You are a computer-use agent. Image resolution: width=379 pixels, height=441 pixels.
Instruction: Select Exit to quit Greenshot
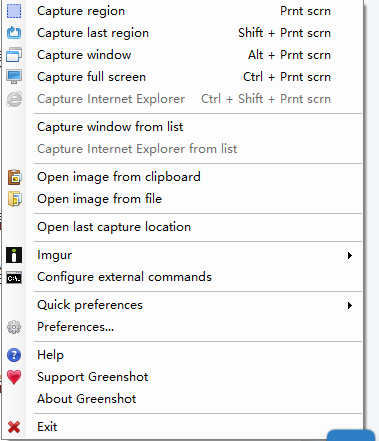pos(183,427)
